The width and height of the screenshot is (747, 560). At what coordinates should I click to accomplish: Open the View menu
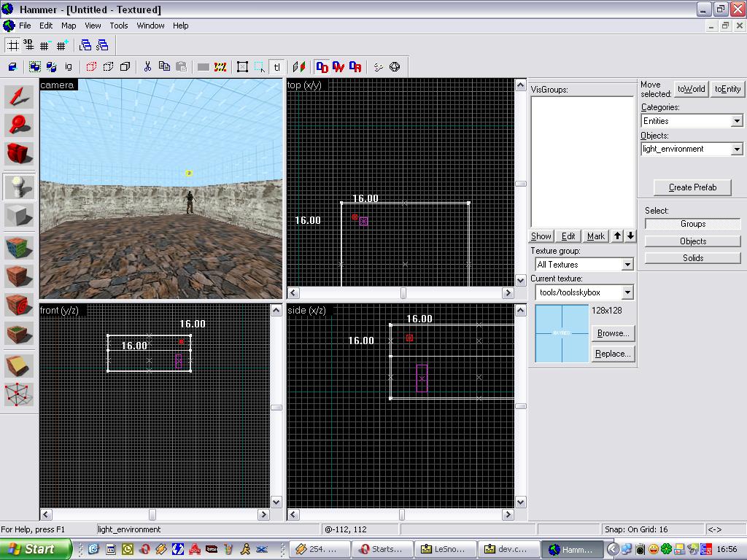point(93,26)
